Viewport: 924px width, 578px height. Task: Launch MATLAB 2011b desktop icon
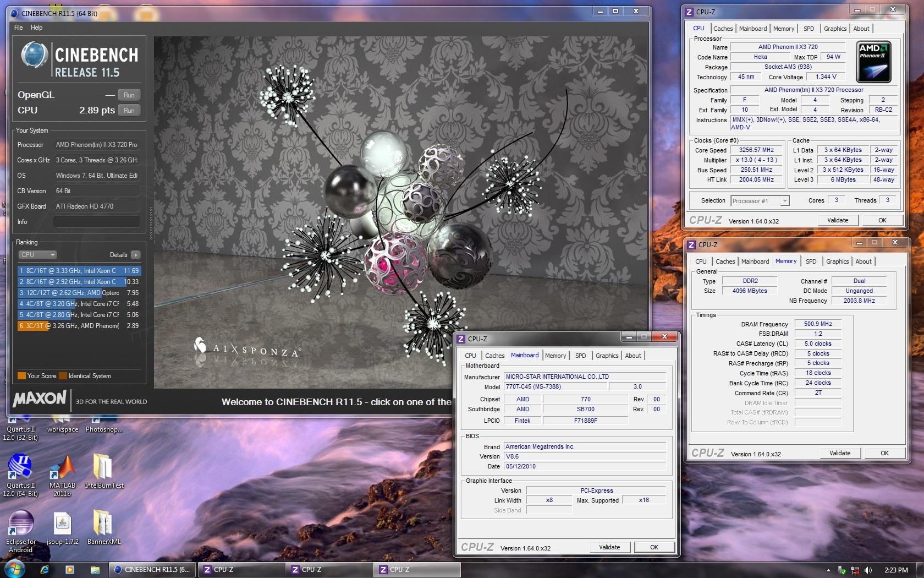coord(62,475)
